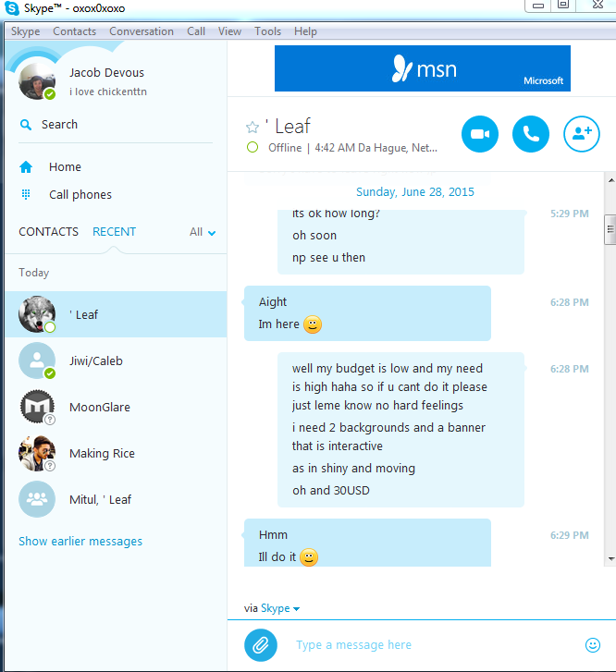616x672 pixels.
Task: Open the Tools menu
Action: click(x=267, y=31)
